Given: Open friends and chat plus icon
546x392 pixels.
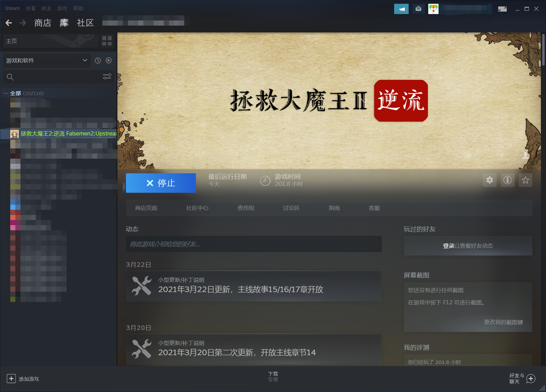Looking at the screenshot, I should click(531, 379).
